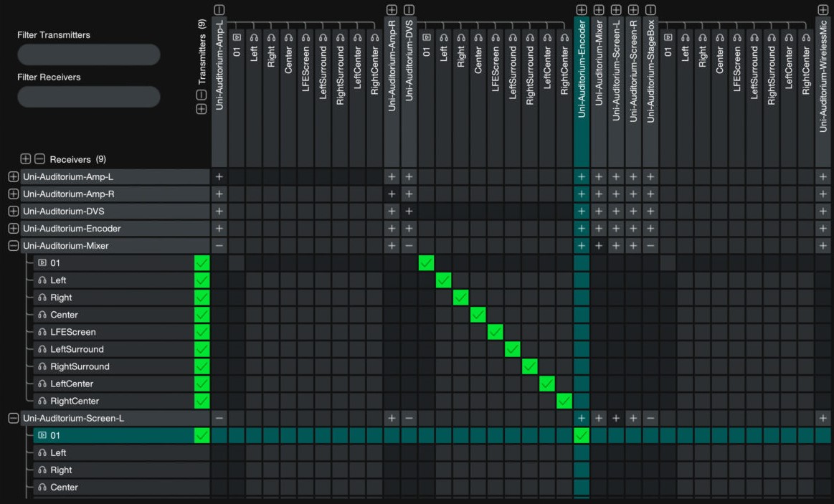Viewport: 834px width, 504px height.
Task: Uncheck Mixer LeftSurround subscription to DVS LeftSurround
Action: (512, 349)
